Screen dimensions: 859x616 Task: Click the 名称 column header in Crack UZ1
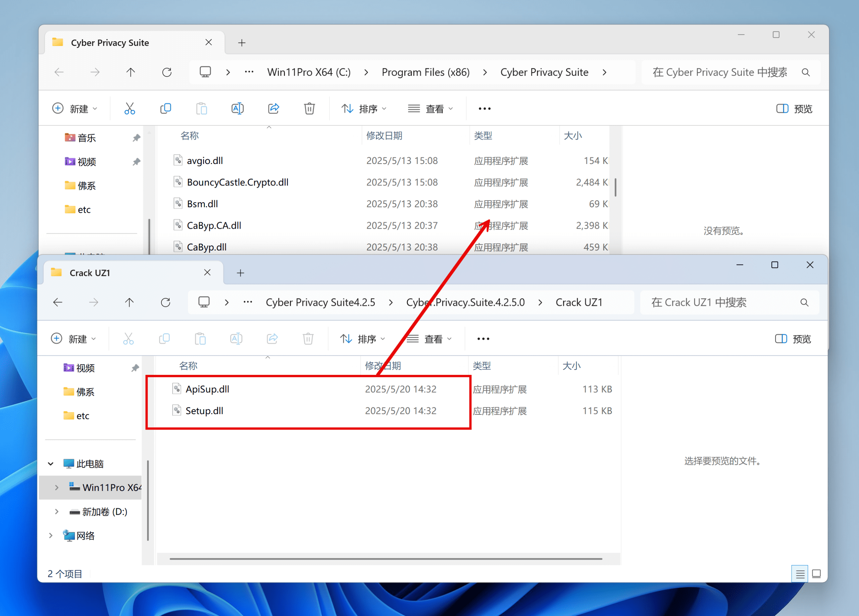click(x=188, y=366)
